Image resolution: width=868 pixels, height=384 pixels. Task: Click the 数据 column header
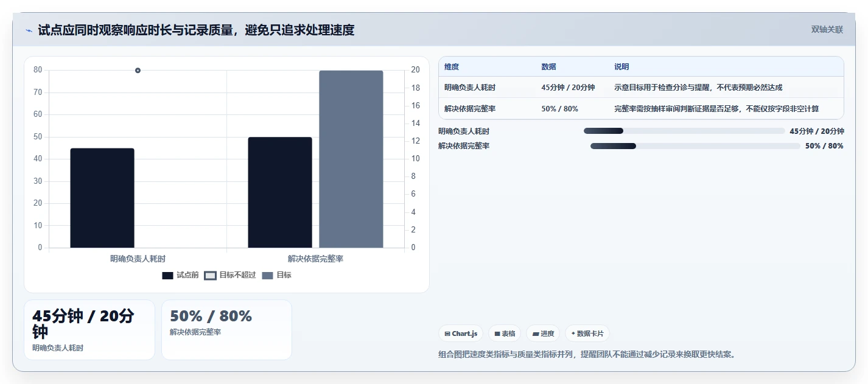pos(548,67)
